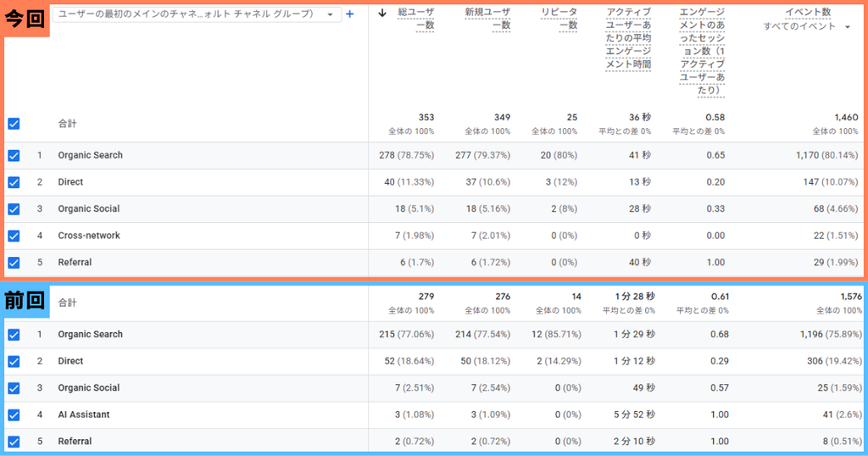The height and width of the screenshot is (456, 868).
Task: Click the 22 (1.51%) events cell
Action: [x=836, y=235]
